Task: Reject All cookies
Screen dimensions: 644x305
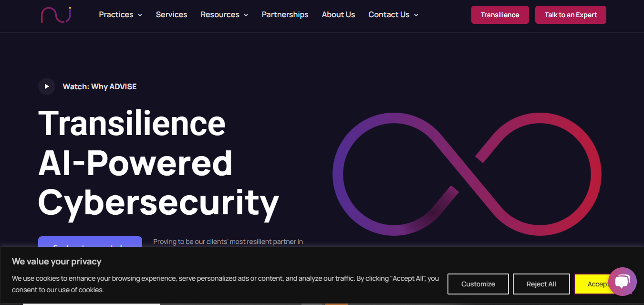Action: (541, 284)
